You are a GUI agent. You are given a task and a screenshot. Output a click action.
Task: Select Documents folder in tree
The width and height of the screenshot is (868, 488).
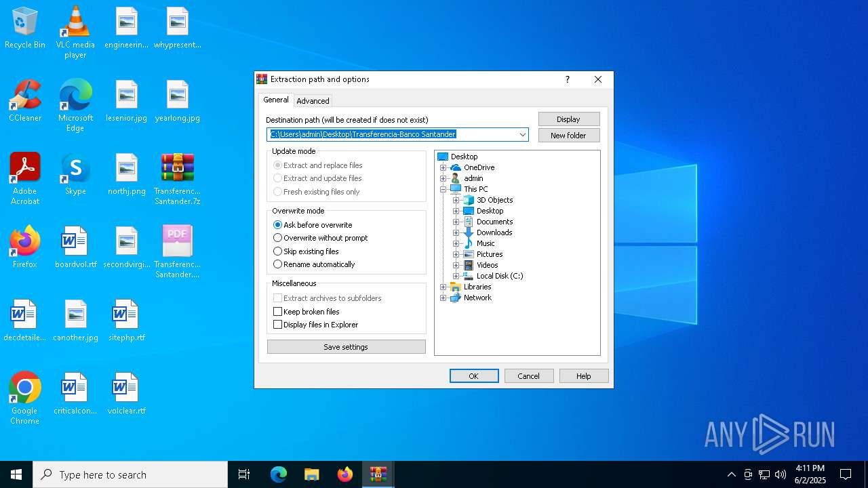[x=494, y=222]
